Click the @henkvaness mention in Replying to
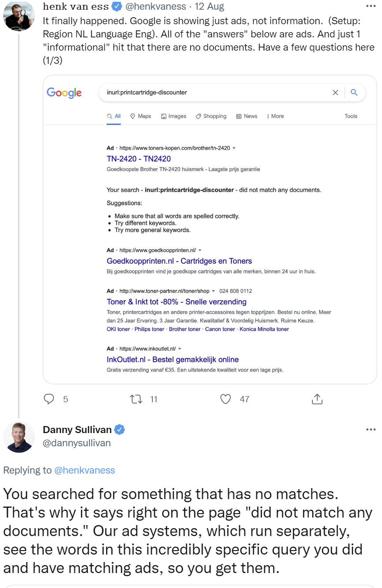 85,470
